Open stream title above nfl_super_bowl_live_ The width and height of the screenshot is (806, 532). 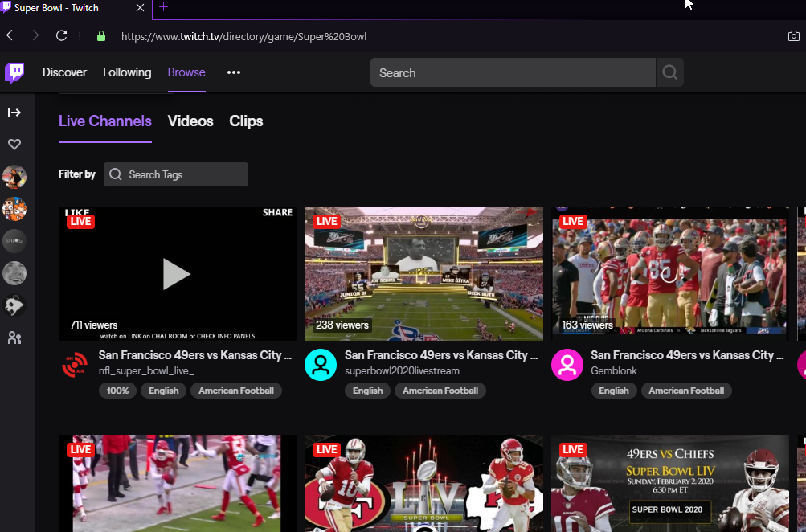pyautogui.click(x=194, y=355)
